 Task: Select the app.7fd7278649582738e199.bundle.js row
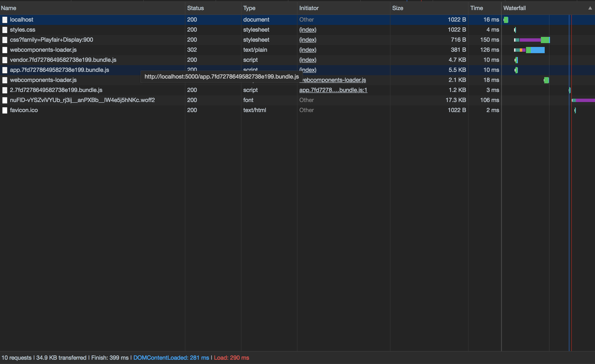pos(59,70)
